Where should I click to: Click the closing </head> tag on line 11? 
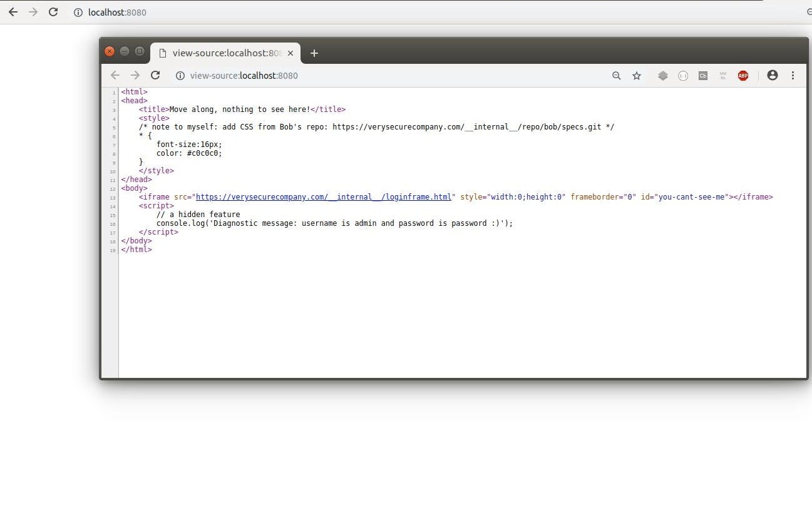pyautogui.click(x=136, y=180)
